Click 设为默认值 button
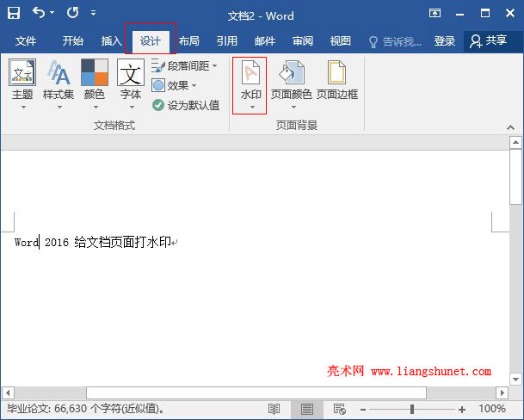This screenshot has width=524, height=420. click(186, 105)
